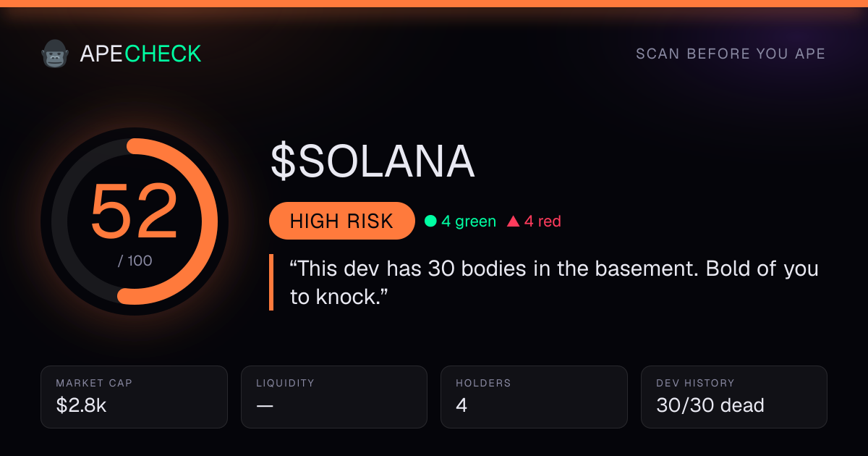Select the 4 red label

pos(542,221)
